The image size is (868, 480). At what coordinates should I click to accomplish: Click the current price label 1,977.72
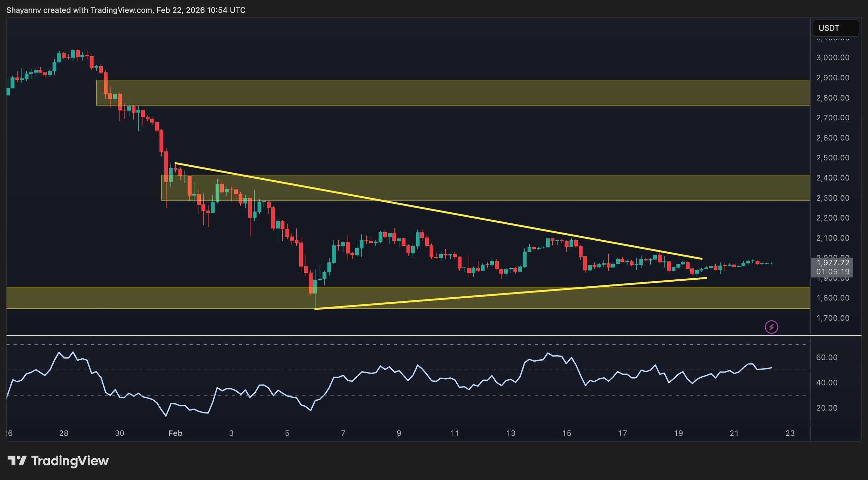(833, 263)
